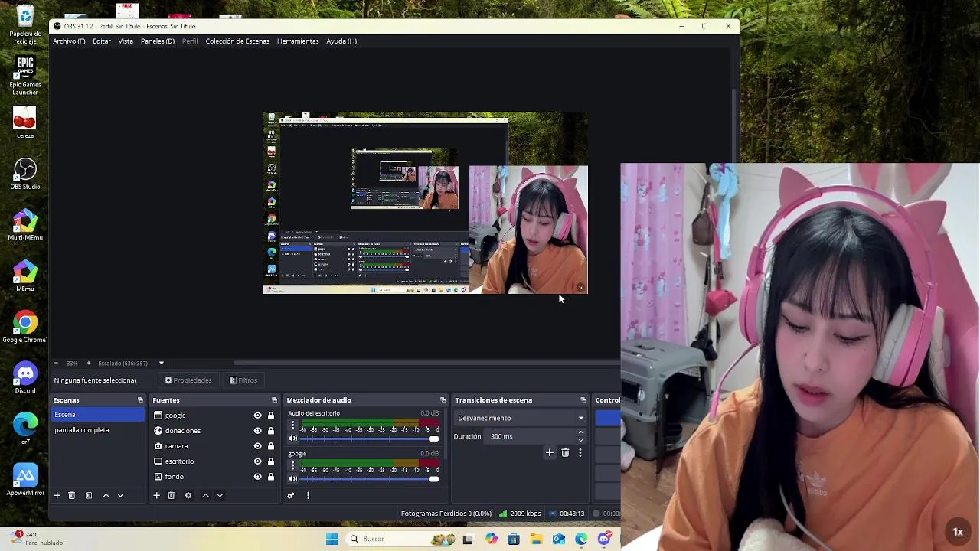Viewport: 980px width, 551px height.
Task: Hide the donaciones source
Action: 257,431
